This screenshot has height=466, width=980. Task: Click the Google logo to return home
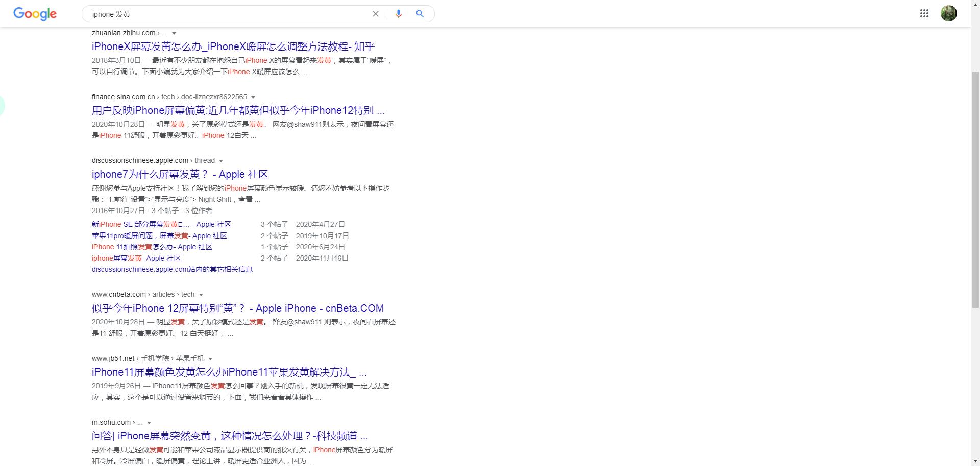coord(34,14)
